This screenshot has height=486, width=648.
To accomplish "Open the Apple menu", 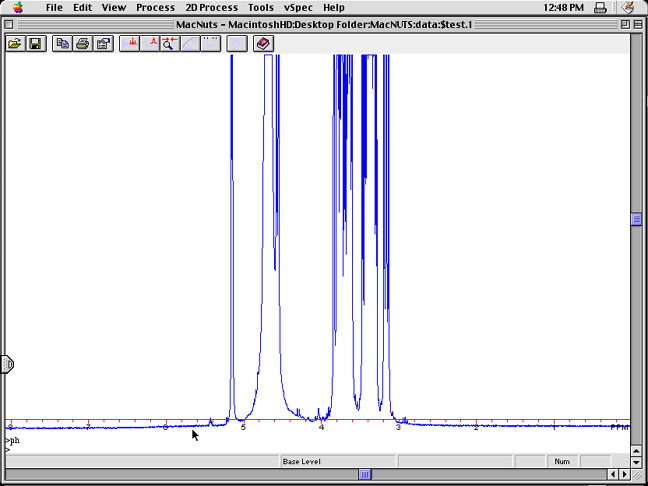I will coord(17,7).
